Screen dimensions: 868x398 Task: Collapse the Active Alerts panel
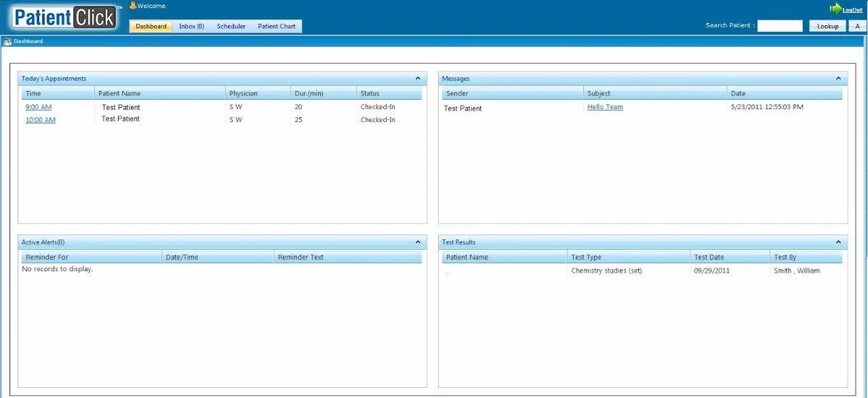[x=417, y=242]
